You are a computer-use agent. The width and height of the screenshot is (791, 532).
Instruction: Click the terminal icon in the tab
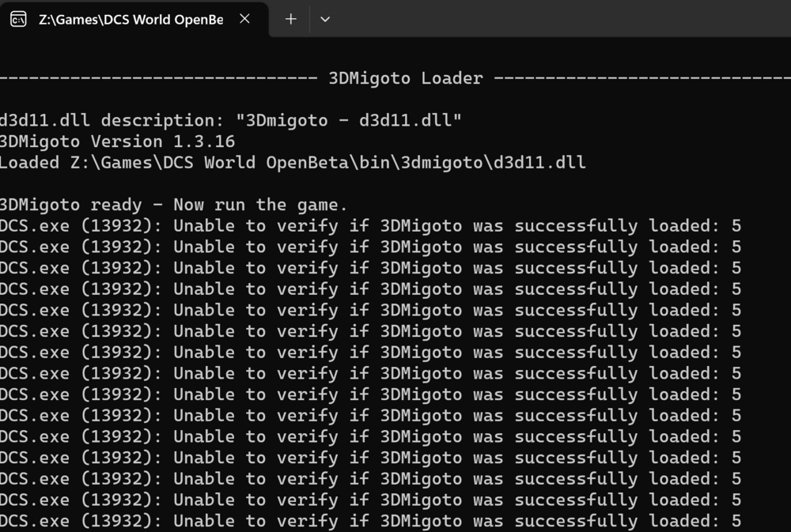coord(17,20)
